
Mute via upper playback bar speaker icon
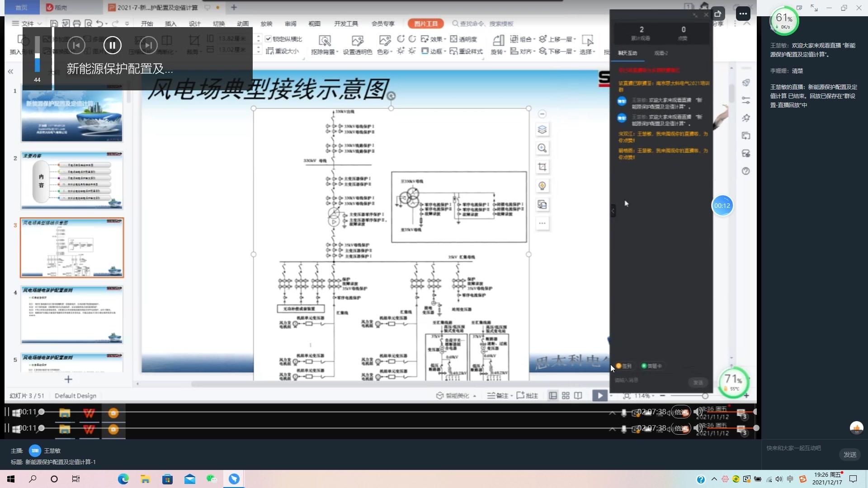click(698, 412)
